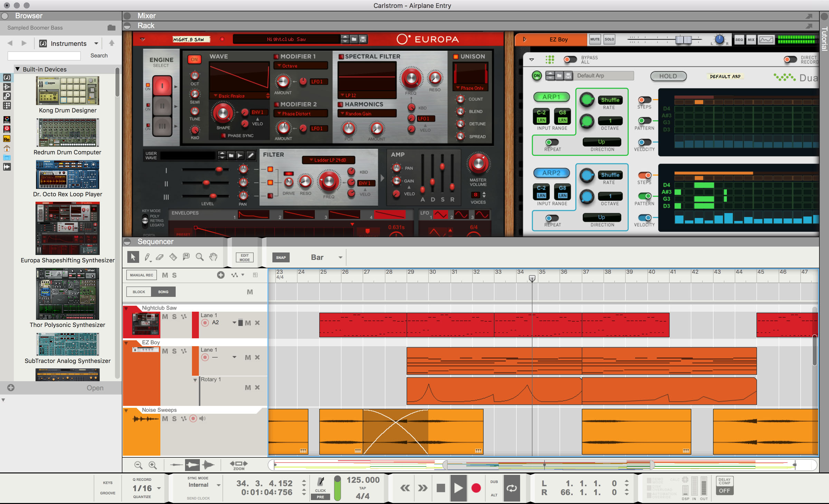Image resolution: width=829 pixels, height=504 pixels.
Task: Switch to Song view
Action: pyautogui.click(x=163, y=292)
